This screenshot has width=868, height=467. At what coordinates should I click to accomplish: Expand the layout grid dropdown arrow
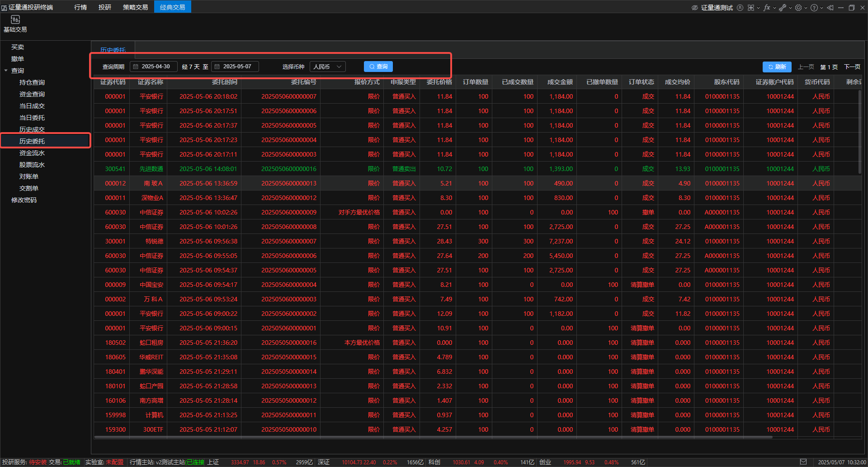pos(758,8)
